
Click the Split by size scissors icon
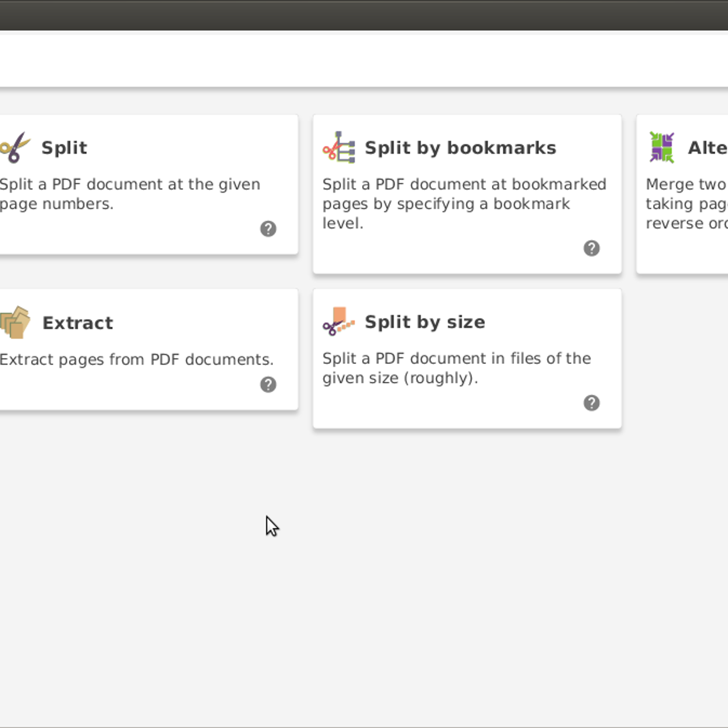(339, 322)
